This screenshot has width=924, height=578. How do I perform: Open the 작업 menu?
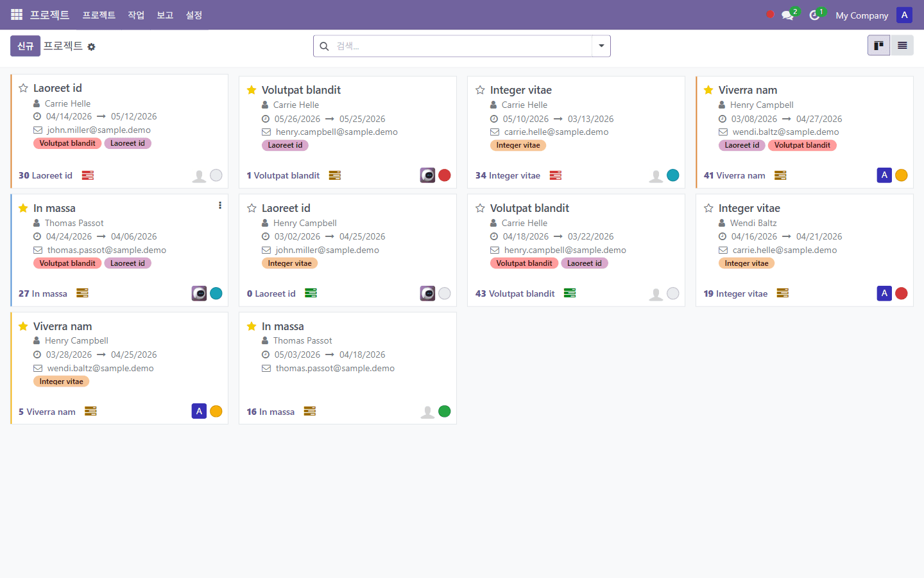[x=136, y=15]
